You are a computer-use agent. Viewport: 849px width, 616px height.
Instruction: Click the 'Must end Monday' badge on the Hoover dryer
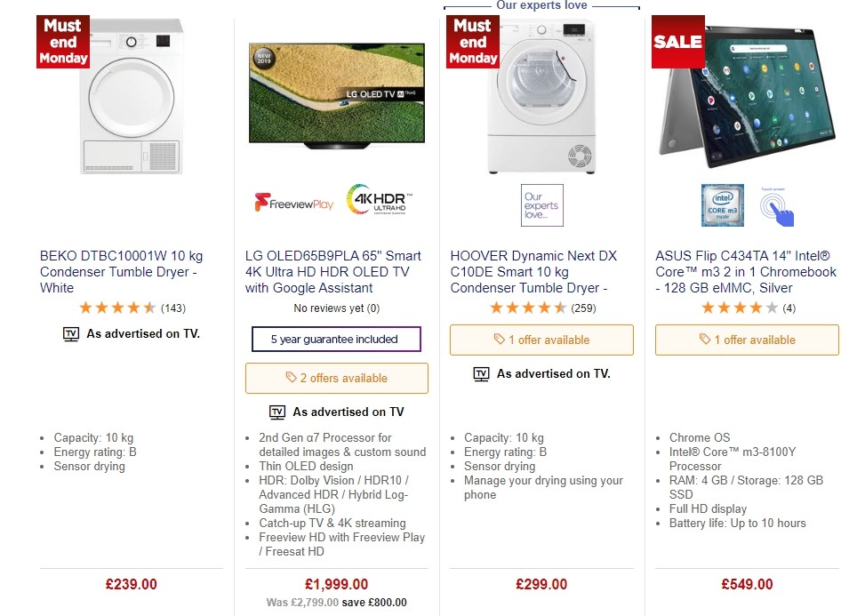click(472, 41)
